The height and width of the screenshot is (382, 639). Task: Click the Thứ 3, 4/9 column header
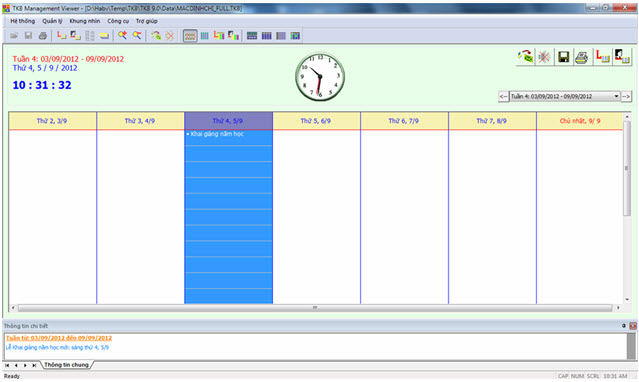140,121
